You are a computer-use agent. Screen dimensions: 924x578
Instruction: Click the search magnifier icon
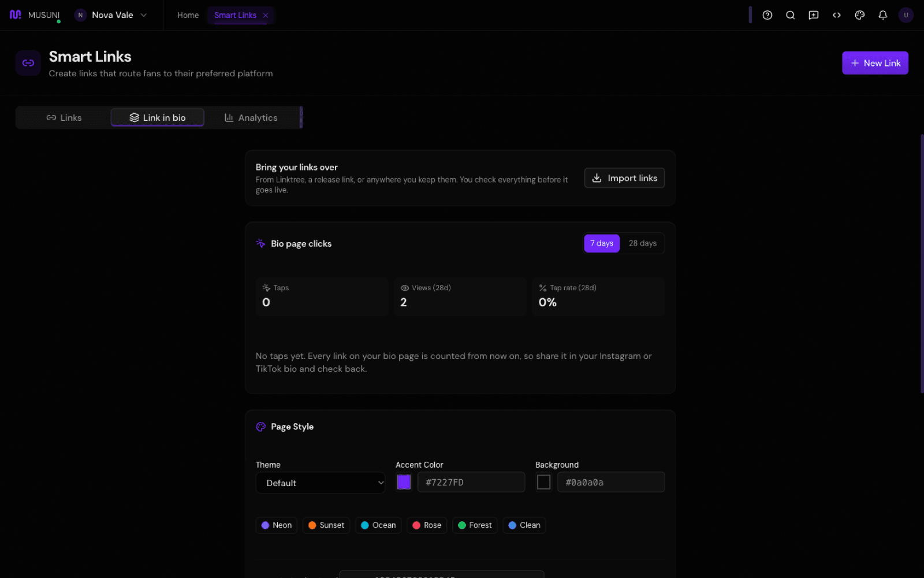coord(790,15)
